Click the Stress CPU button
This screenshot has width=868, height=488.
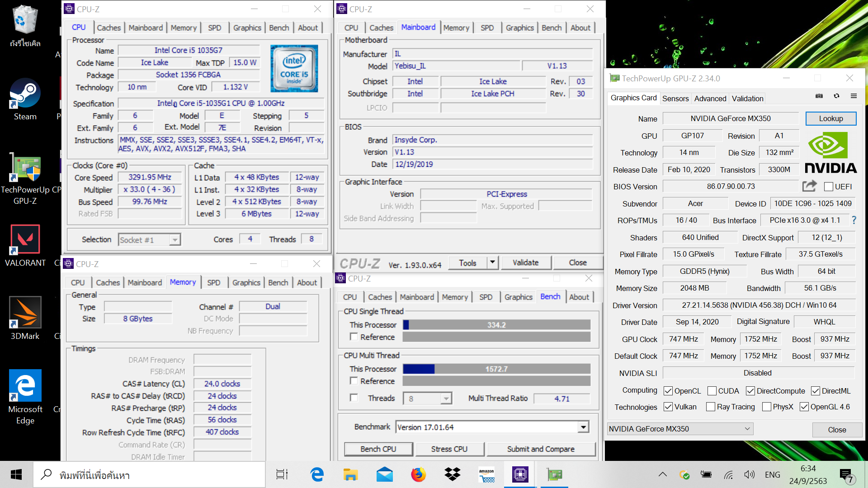449,449
